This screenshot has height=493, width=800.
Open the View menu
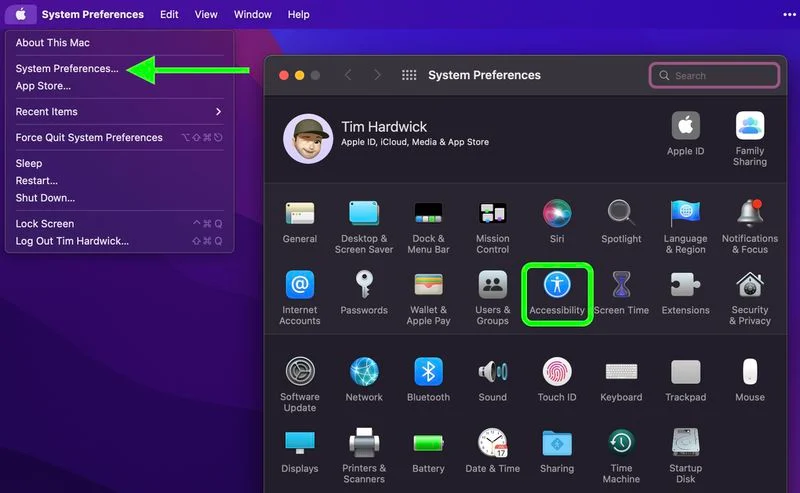206,14
